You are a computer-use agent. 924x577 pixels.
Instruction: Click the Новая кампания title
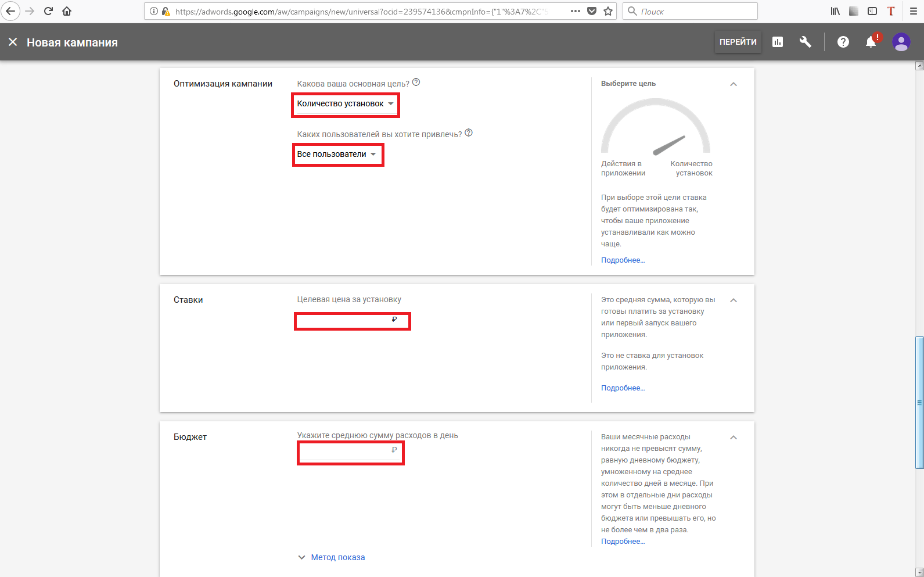72,42
